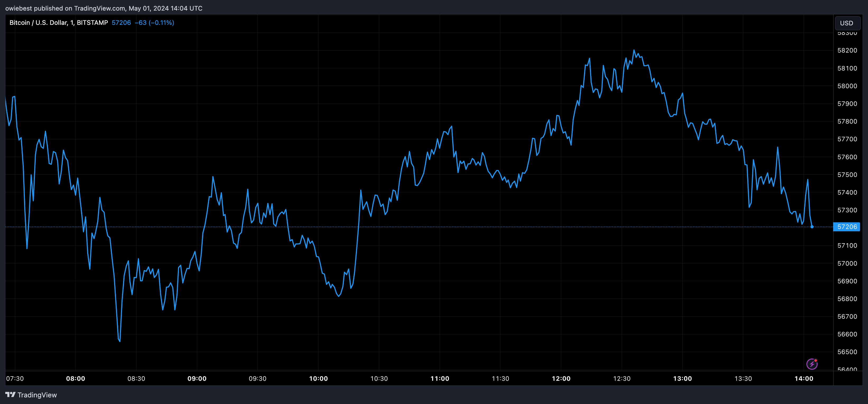Viewport: 868px width, 404px height.
Task: Click the 57000 price scale label
Action: pyautogui.click(x=847, y=264)
